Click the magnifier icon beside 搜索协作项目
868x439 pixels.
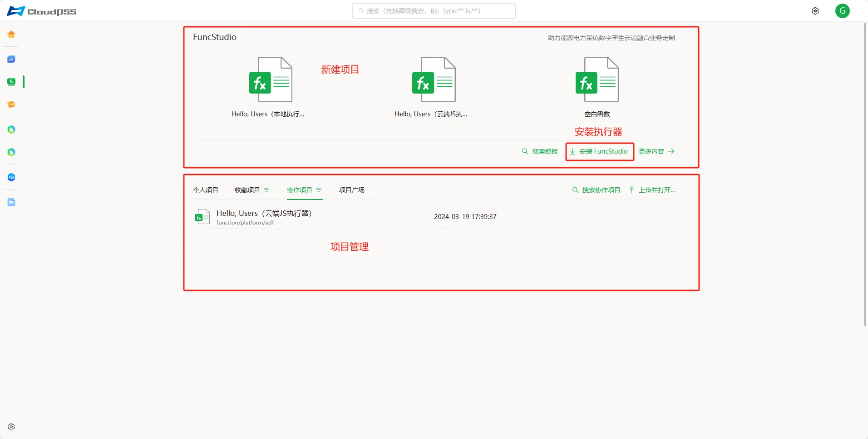pos(575,190)
